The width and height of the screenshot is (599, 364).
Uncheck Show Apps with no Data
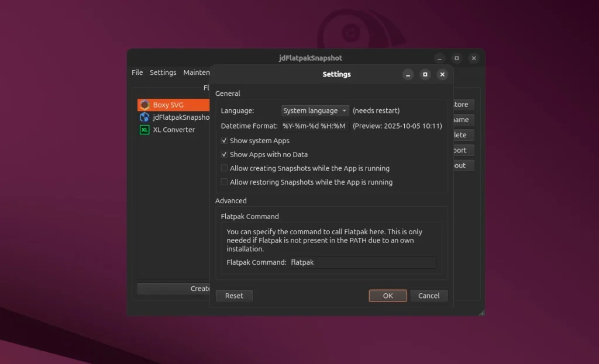coord(225,155)
